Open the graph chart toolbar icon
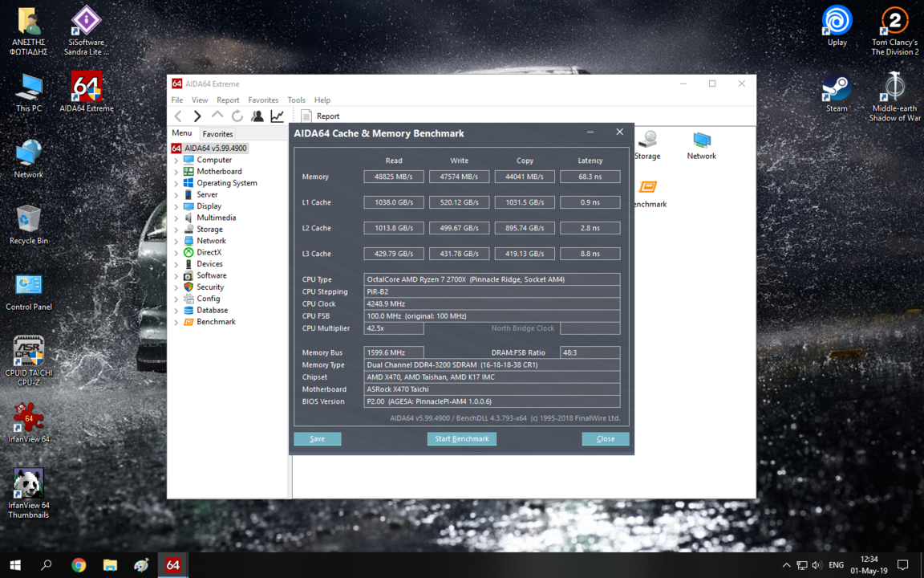The width and height of the screenshot is (924, 578). [x=277, y=116]
